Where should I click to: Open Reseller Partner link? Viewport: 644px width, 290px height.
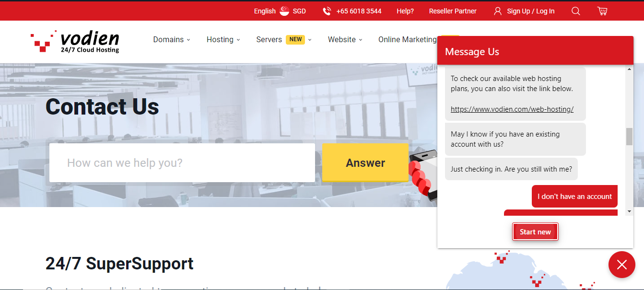[453, 11]
